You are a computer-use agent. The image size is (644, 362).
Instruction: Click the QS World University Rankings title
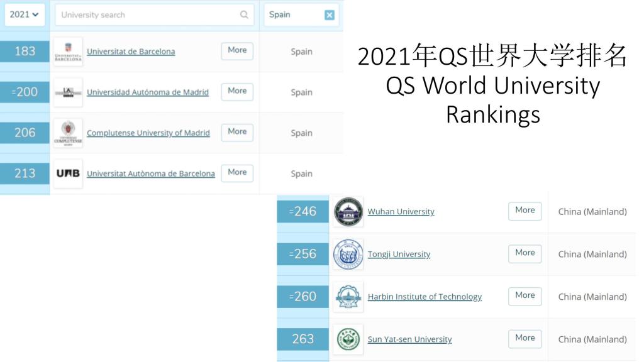(x=493, y=100)
